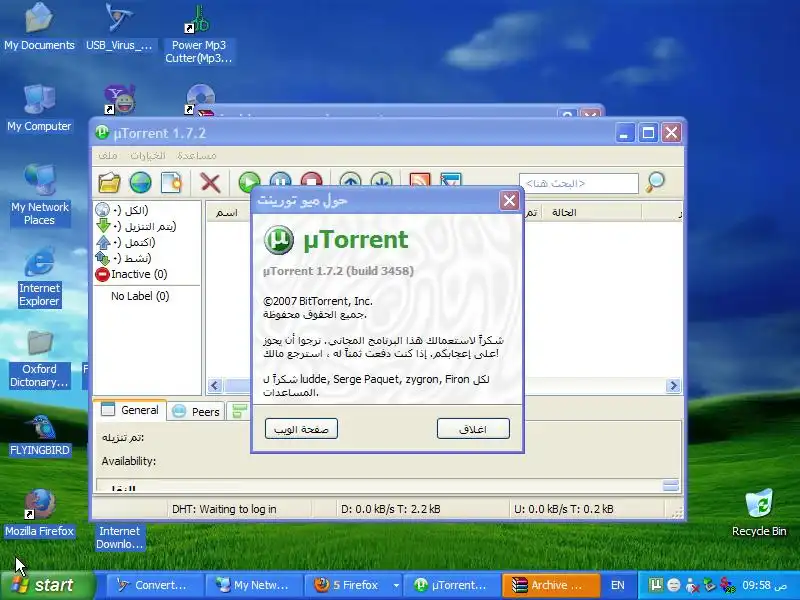800x600 pixels.
Task: Hit the red X Remove torrent icon
Action: point(210,183)
